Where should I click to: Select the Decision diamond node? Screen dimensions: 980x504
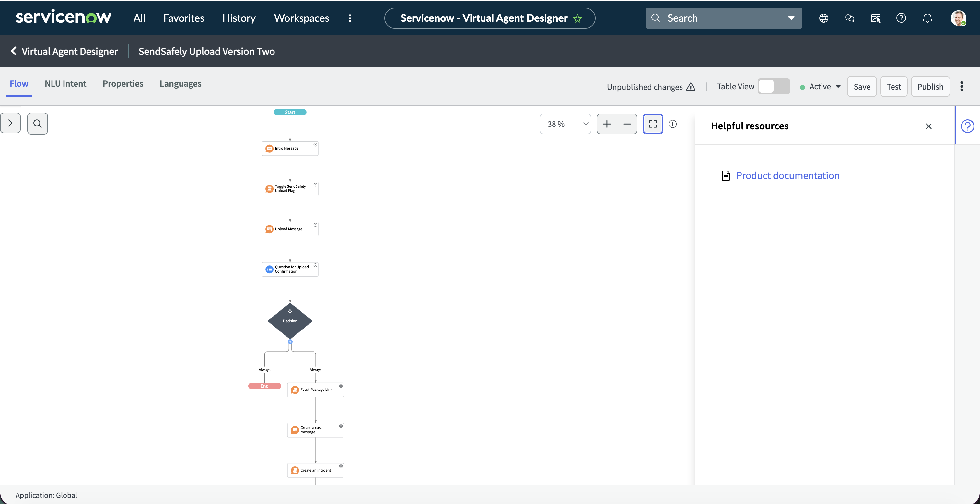tap(290, 321)
